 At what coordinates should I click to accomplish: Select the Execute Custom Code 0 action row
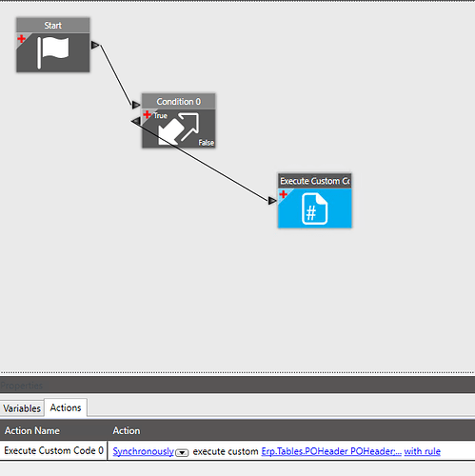(x=237, y=450)
